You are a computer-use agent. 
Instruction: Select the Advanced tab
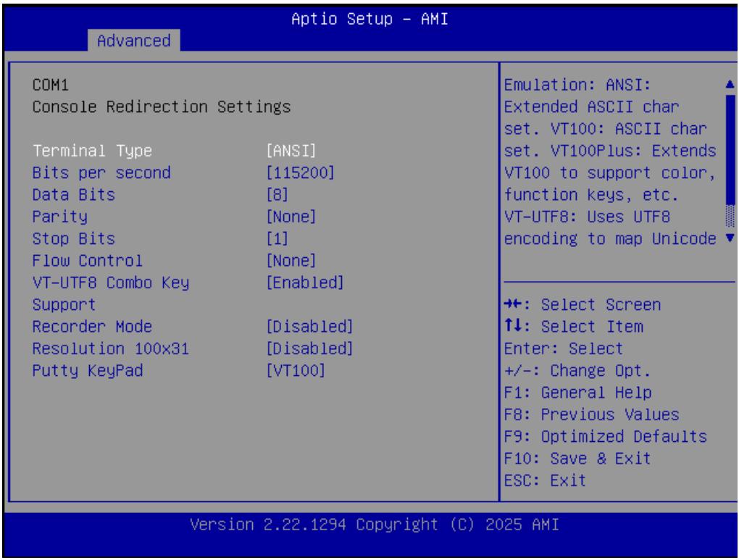click(x=134, y=41)
